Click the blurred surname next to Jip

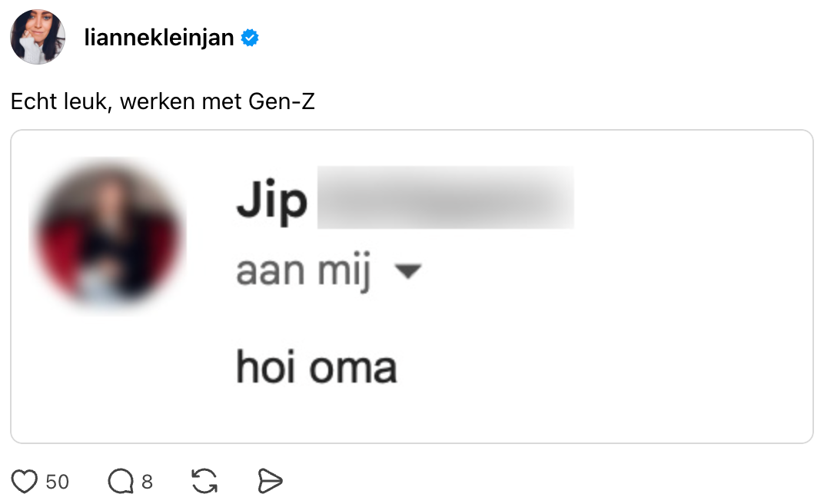pos(445,197)
